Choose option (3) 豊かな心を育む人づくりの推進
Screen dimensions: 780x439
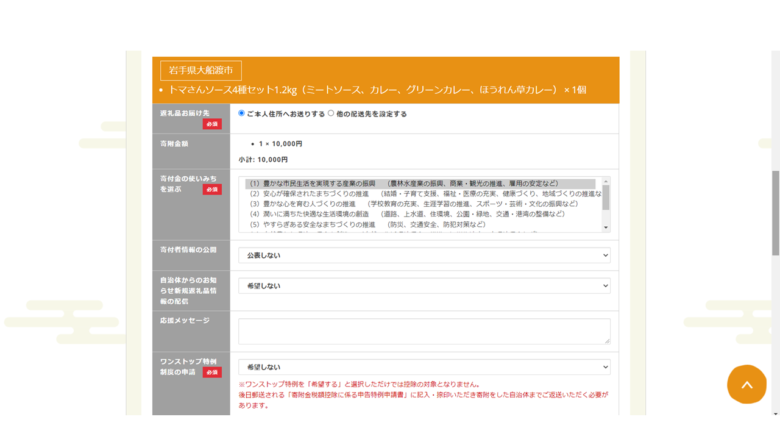pos(420,204)
